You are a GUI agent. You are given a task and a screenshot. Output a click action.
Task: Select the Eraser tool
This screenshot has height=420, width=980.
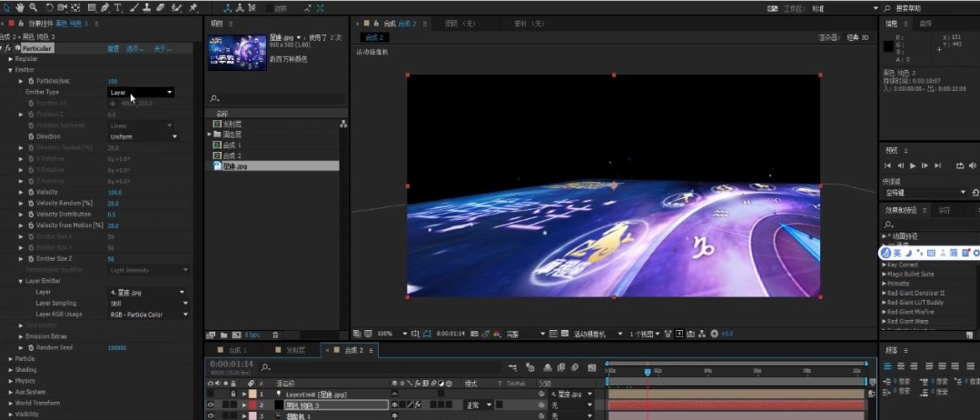tap(160, 7)
